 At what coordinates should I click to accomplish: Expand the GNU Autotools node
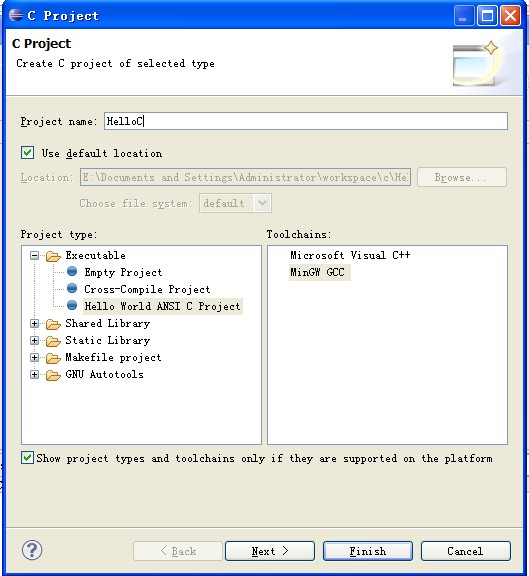pyautogui.click(x=35, y=374)
